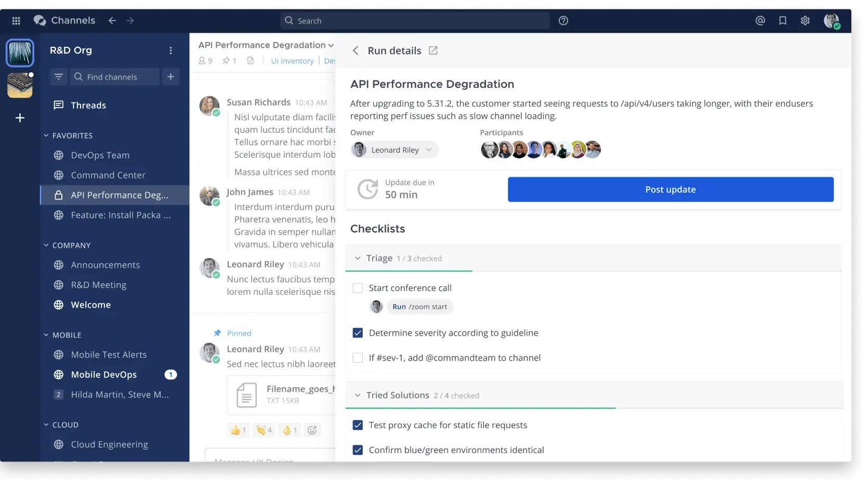Open Run details in external view icon
The width and height of the screenshot is (868, 486).
coord(433,50)
